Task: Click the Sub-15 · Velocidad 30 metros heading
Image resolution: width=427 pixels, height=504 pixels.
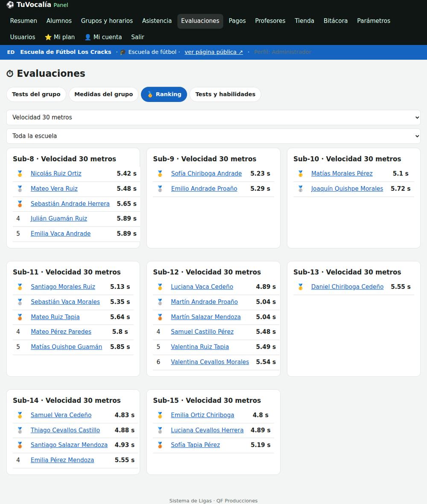Action: pos(207,400)
